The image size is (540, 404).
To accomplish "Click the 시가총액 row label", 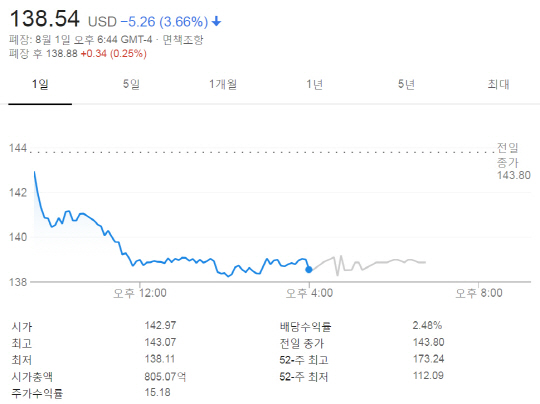I will point(32,376).
